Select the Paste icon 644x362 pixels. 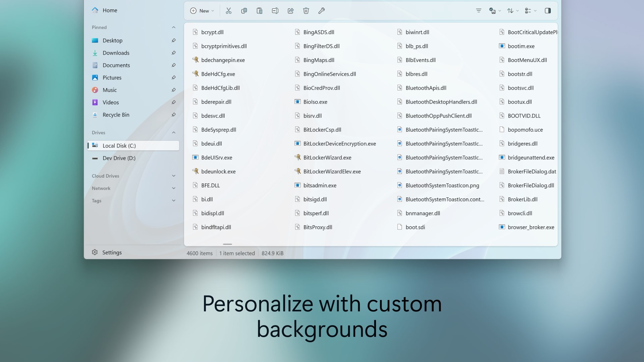tap(259, 10)
